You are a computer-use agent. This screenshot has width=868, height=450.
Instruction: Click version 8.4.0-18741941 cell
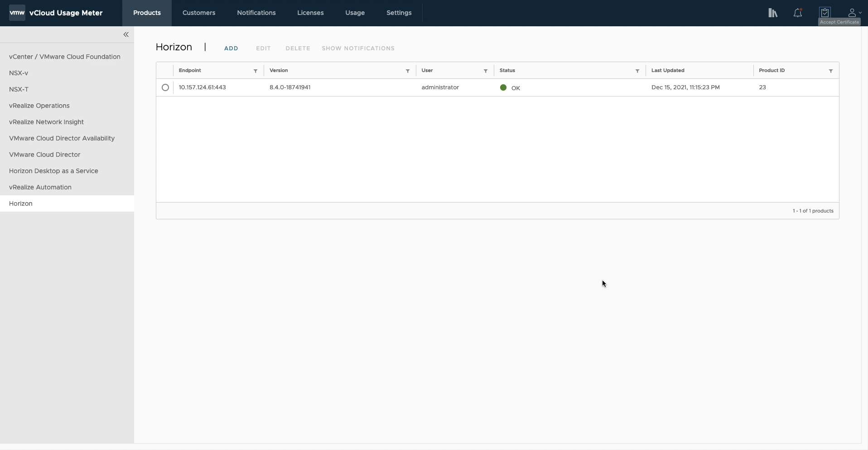coord(290,87)
